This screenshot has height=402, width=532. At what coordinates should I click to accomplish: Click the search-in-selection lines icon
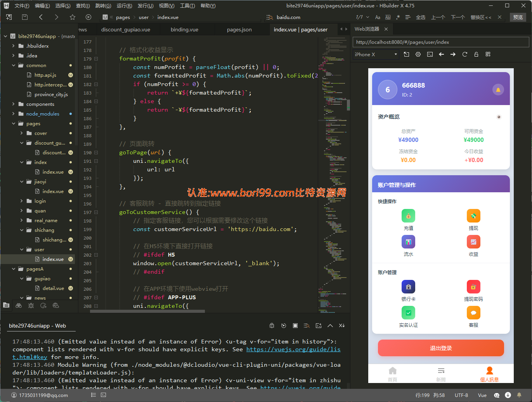click(x=408, y=17)
